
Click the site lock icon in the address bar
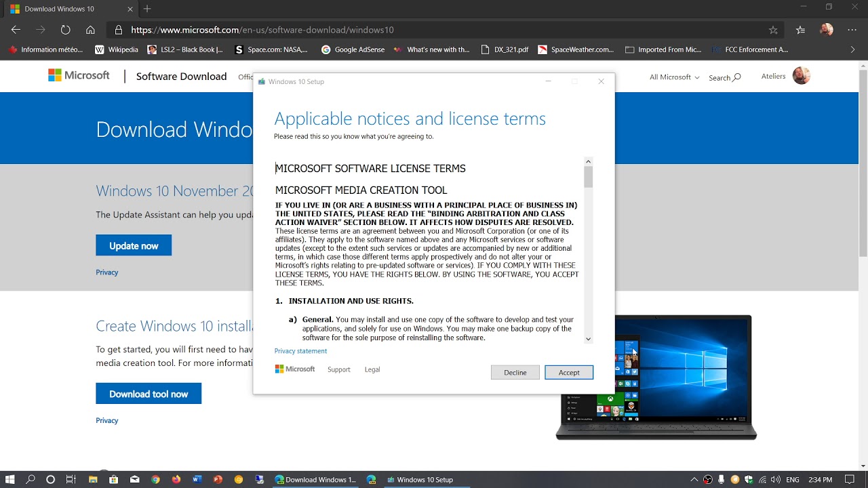[119, 30]
